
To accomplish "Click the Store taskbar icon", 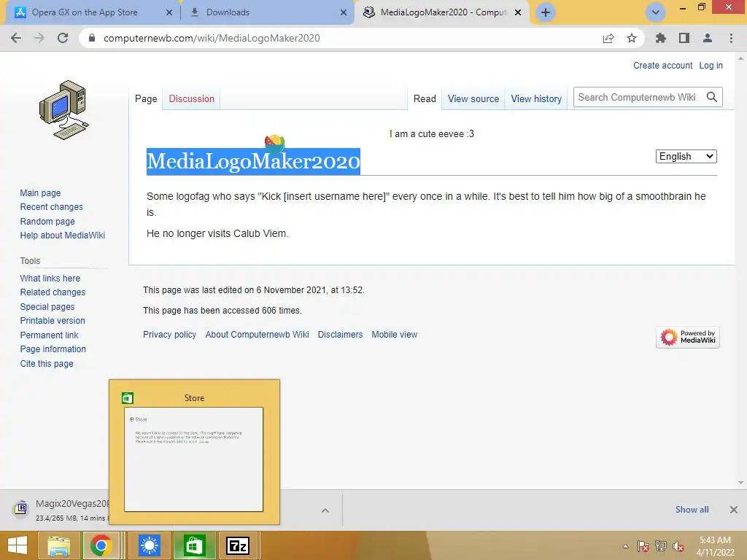I will point(194,545).
